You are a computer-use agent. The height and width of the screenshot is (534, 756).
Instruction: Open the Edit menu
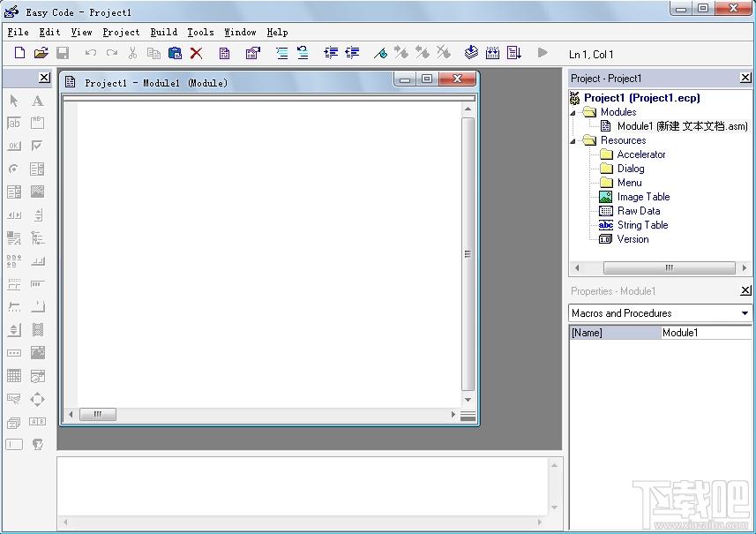tap(49, 33)
